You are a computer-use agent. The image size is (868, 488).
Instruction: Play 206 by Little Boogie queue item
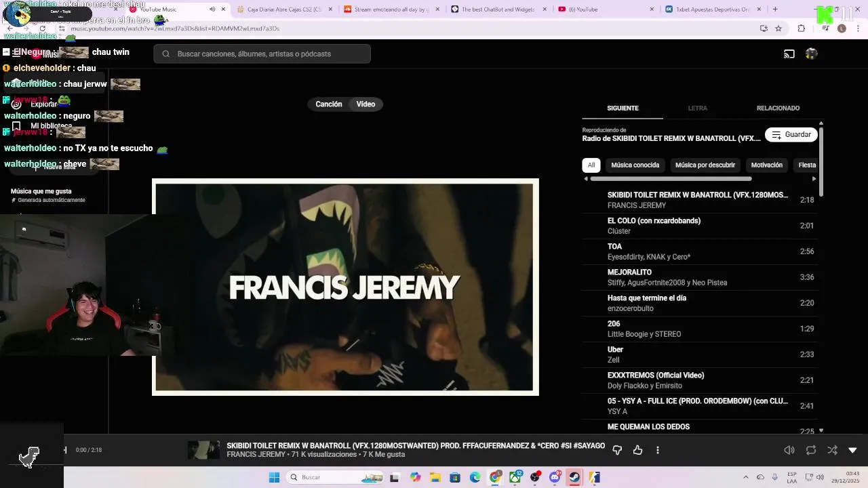click(x=700, y=329)
